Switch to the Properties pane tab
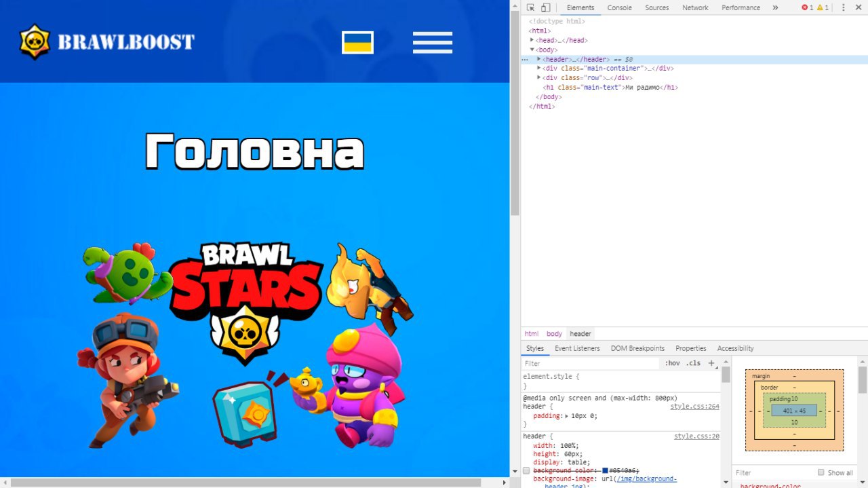The height and width of the screenshot is (488, 868). pyautogui.click(x=690, y=348)
